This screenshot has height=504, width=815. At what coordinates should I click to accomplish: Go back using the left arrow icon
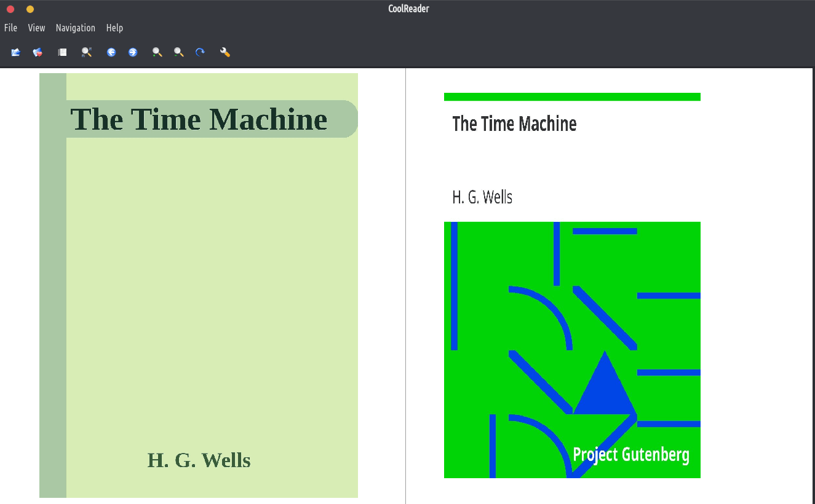click(111, 52)
